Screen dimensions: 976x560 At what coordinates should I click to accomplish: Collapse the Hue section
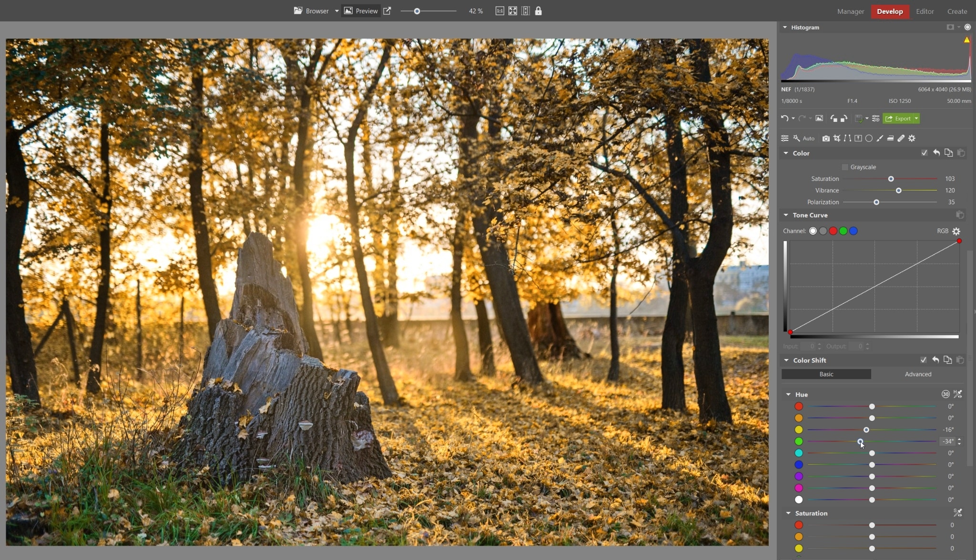[788, 394]
